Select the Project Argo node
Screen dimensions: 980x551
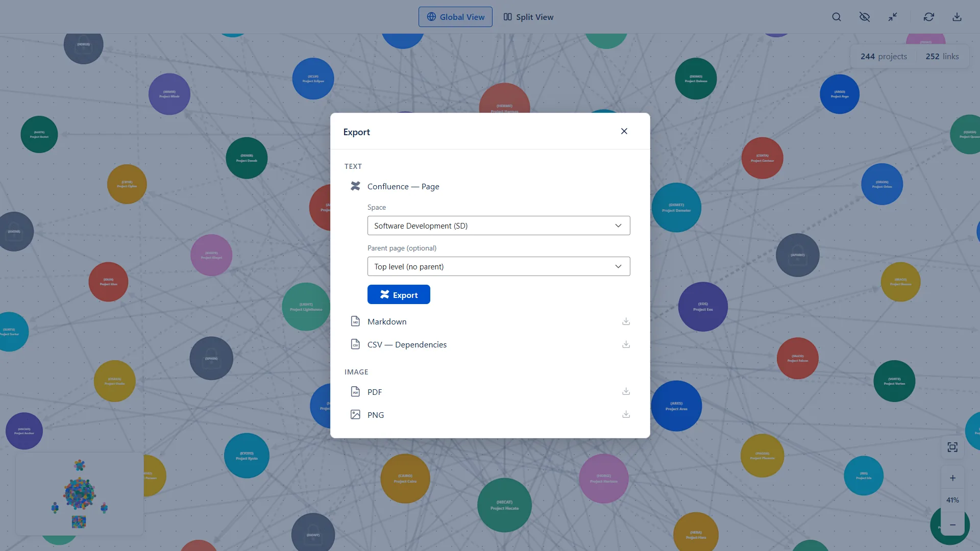840,94
